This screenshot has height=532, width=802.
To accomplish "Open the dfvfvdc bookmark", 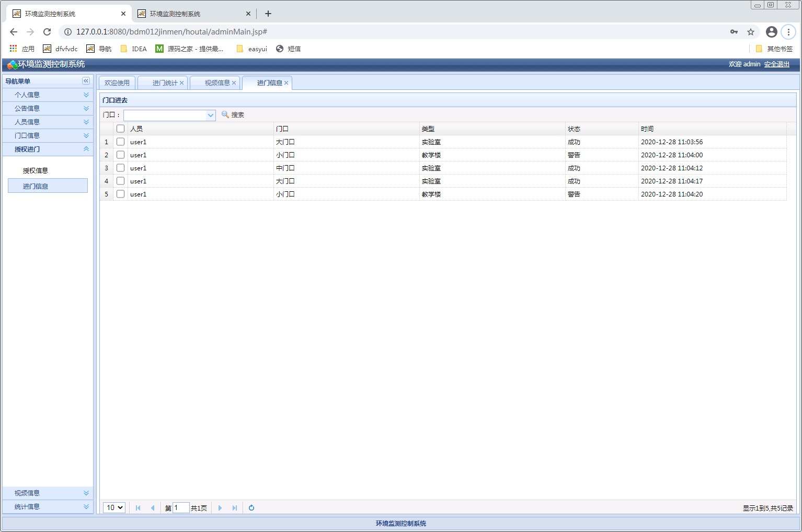I will (x=60, y=49).
